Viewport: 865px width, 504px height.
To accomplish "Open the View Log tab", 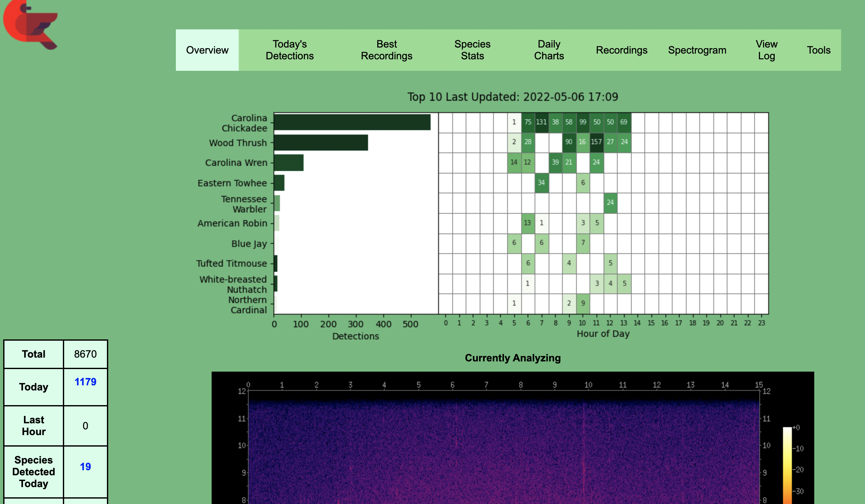I will pyautogui.click(x=766, y=50).
